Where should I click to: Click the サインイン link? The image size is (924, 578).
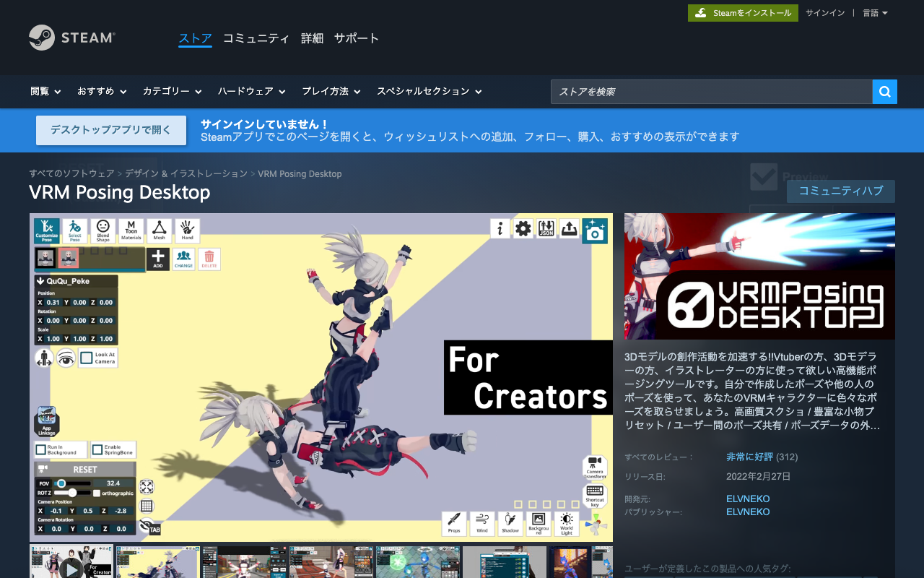pos(825,13)
